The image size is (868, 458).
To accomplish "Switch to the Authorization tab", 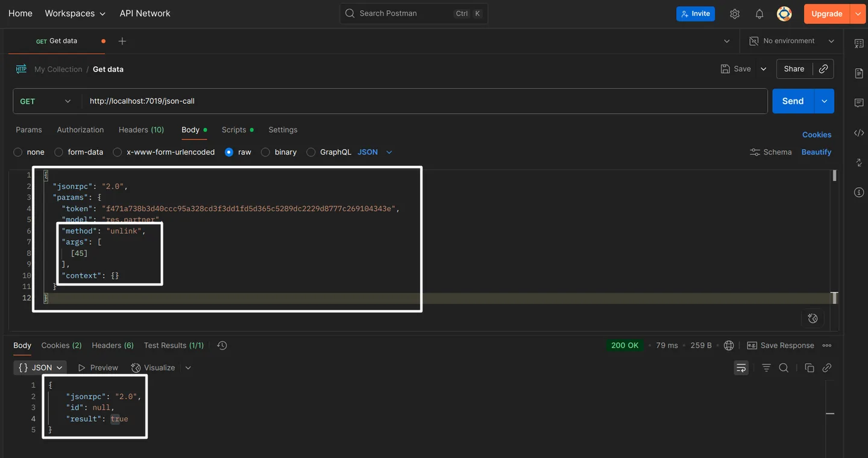I will [x=80, y=130].
